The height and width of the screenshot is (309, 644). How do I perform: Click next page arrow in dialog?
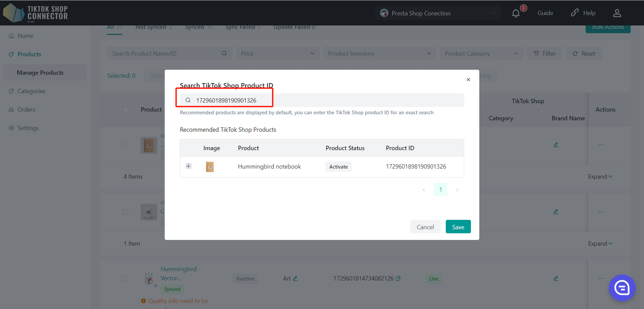tap(457, 190)
